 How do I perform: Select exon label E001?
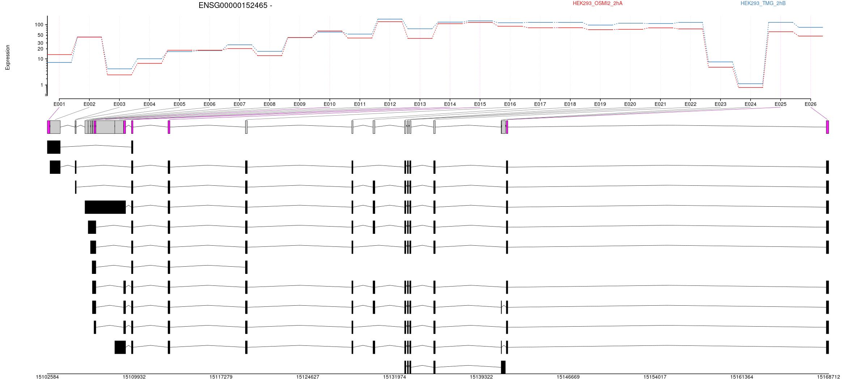(59, 104)
